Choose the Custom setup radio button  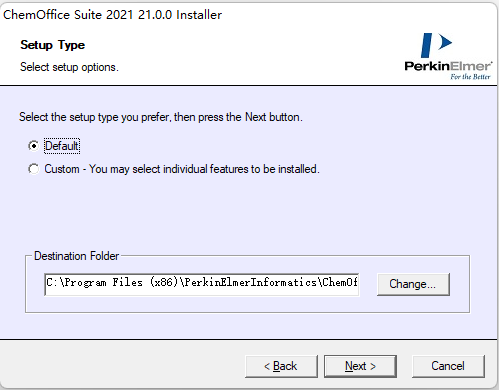point(34,169)
